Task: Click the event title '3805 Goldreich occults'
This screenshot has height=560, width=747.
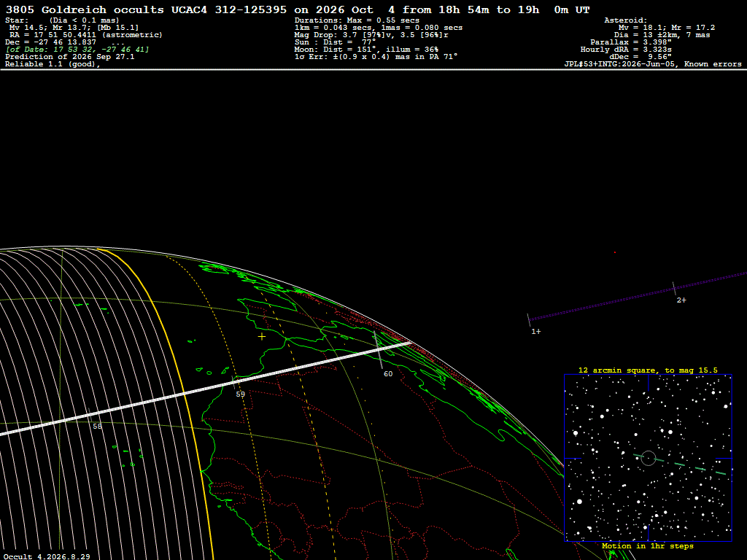Action: point(85,9)
